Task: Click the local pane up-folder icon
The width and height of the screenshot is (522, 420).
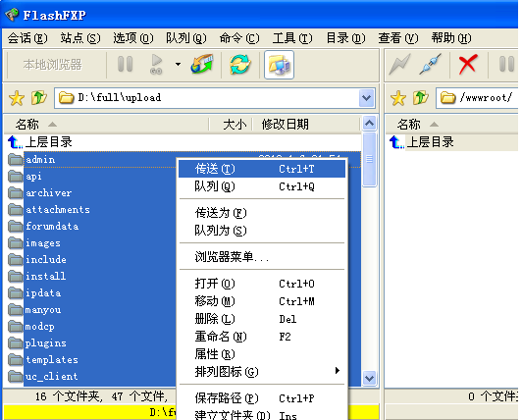Action: click(39, 98)
